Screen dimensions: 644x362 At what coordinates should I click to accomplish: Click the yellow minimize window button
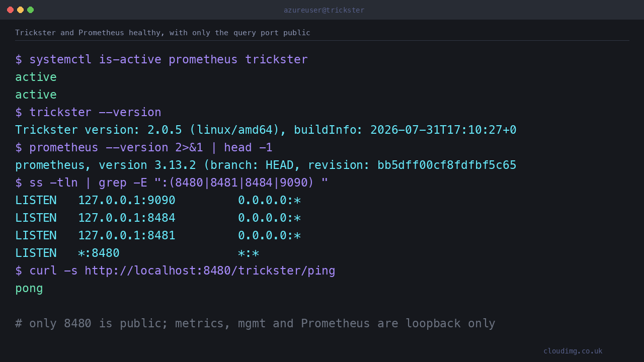[20, 10]
